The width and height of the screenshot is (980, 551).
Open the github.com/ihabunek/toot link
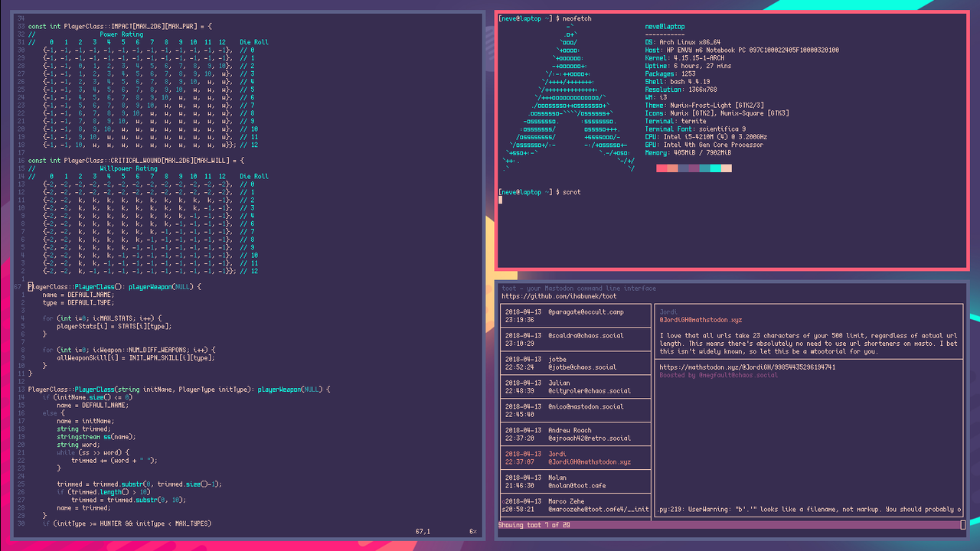point(559,296)
